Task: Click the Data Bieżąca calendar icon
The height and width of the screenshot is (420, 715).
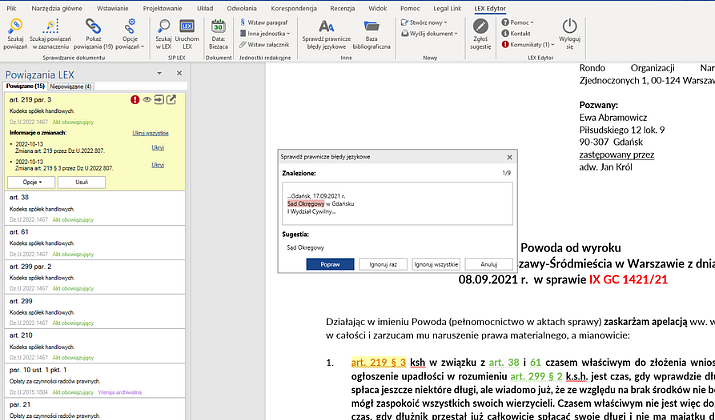Action: pos(219,31)
